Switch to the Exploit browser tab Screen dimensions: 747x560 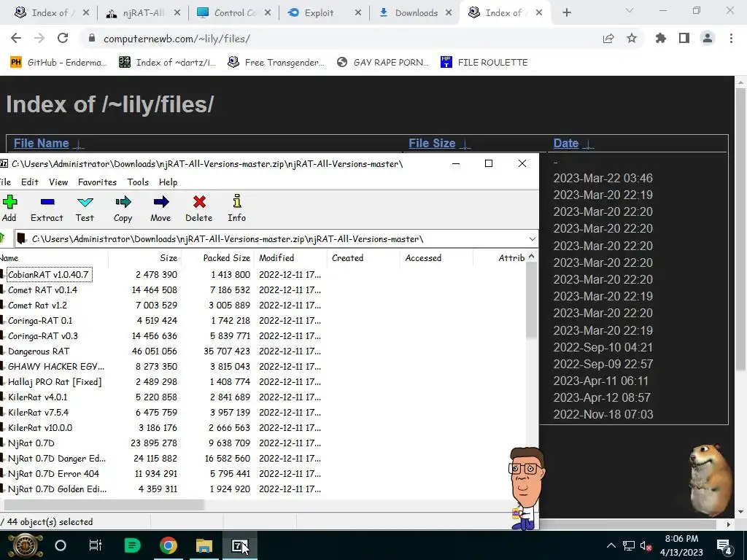pyautogui.click(x=325, y=13)
